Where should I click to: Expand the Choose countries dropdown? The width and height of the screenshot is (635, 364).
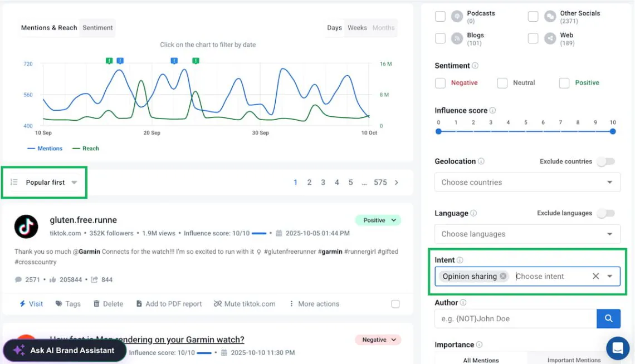tap(527, 183)
